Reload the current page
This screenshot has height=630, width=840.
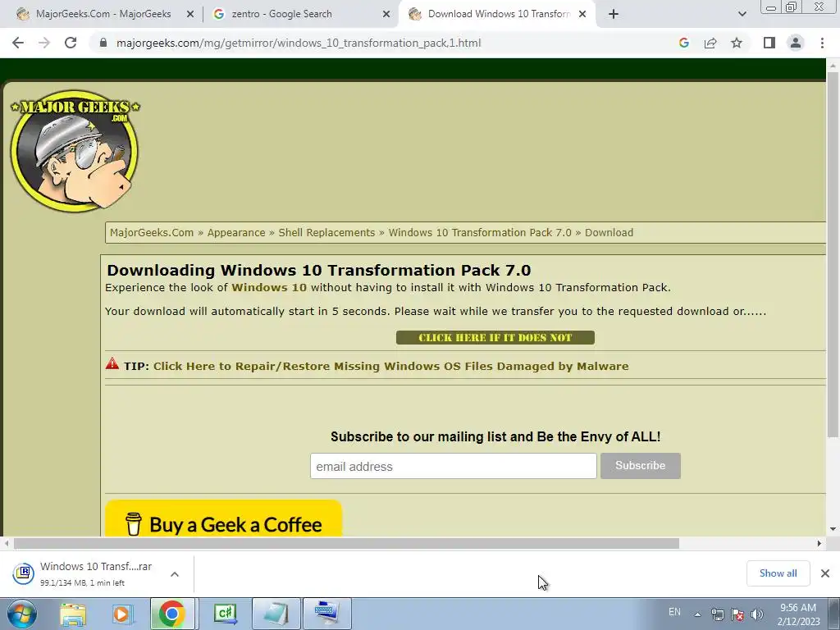coord(71,43)
